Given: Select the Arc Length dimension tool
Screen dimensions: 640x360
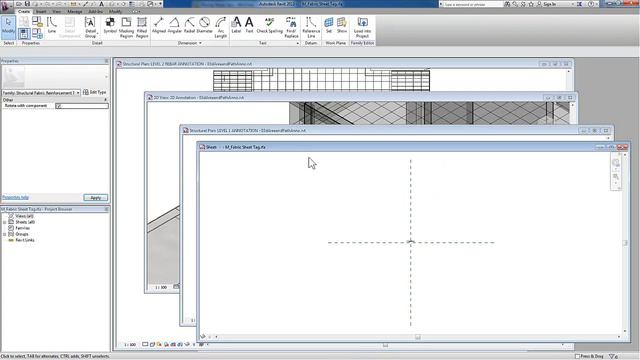Looking at the screenshot, I should 220,27.
